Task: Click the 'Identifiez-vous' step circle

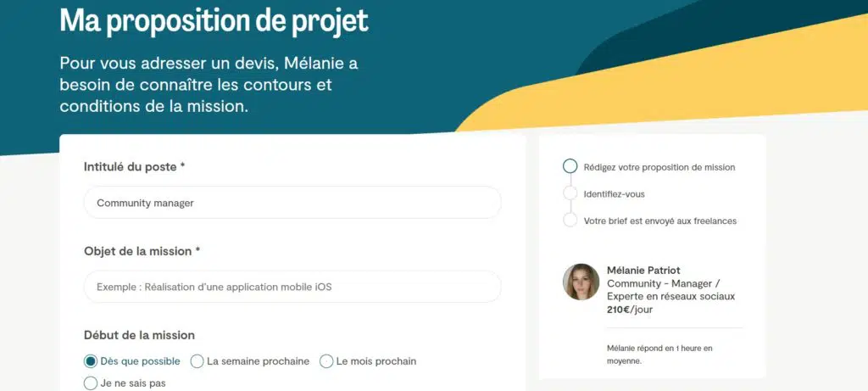Action: click(570, 193)
